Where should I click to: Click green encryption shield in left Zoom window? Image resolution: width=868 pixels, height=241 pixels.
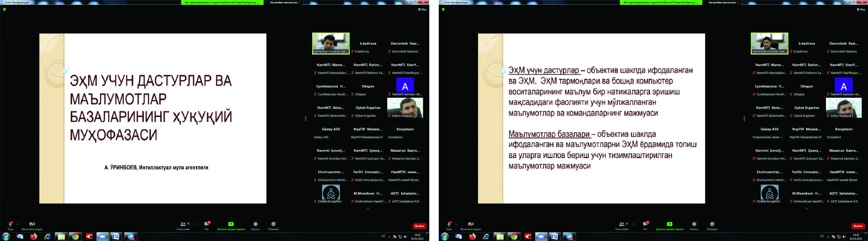click(4, 9)
